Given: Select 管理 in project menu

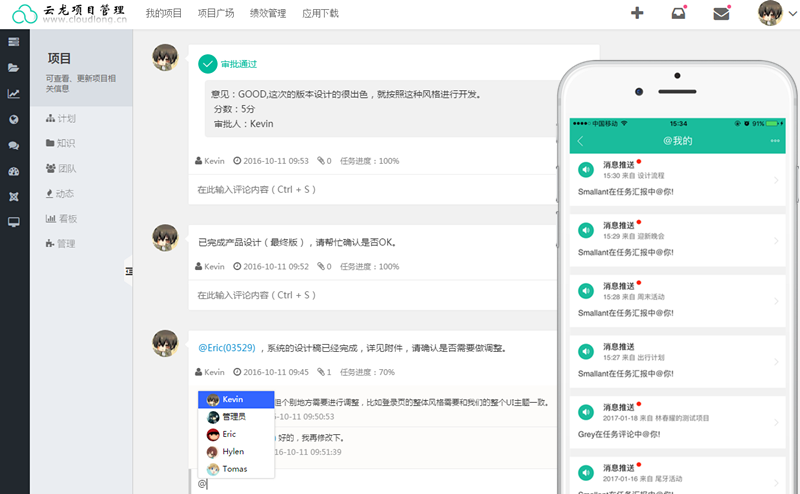Looking at the screenshot, I should (60, 243).
